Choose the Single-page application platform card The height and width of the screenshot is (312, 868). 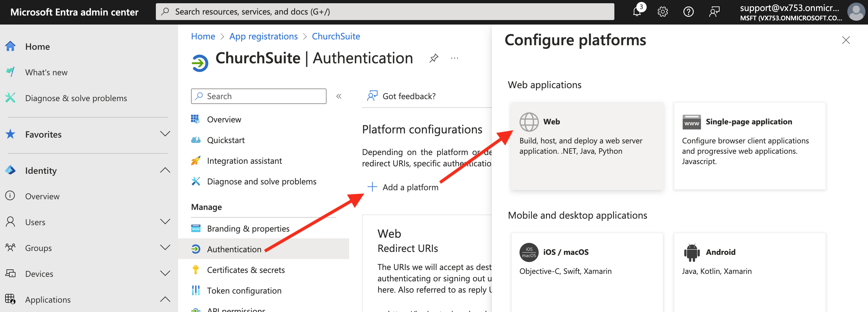point(749,146)
